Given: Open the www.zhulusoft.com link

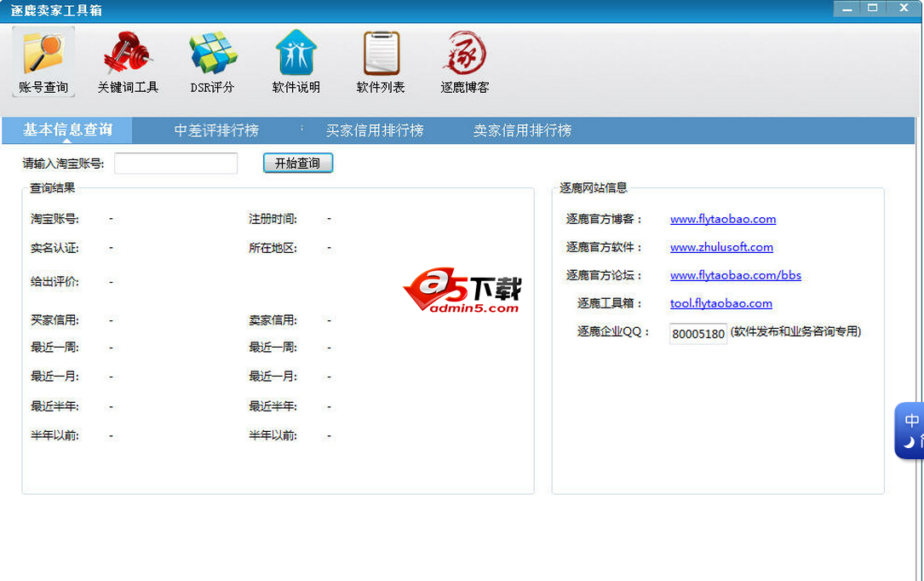Looking at the screenshot, I should point(721,248).
